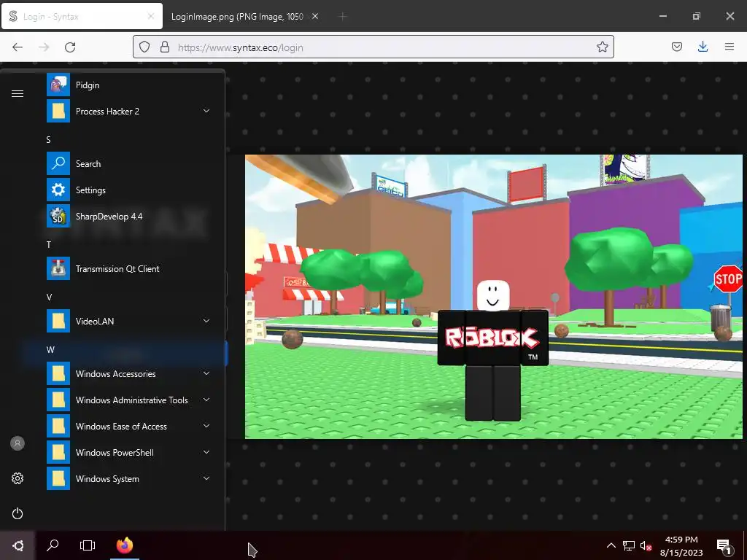
Task: Reload the current page
Action: [x=70, y=47]
